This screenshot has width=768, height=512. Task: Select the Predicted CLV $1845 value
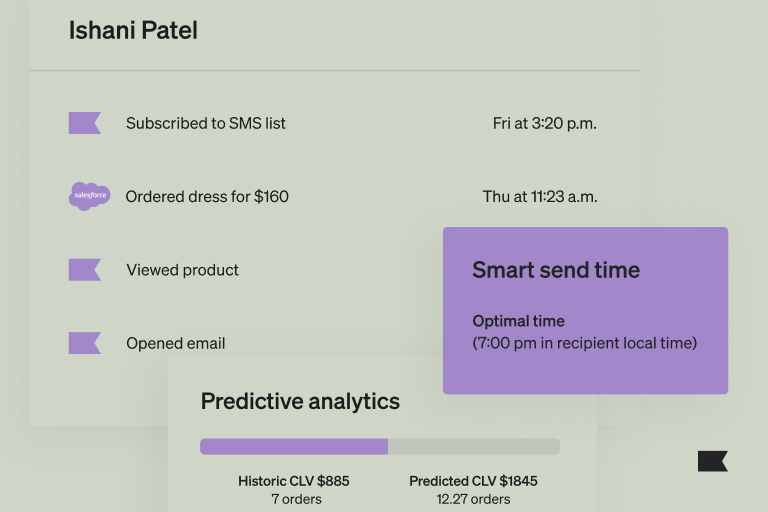pos(473,481)
